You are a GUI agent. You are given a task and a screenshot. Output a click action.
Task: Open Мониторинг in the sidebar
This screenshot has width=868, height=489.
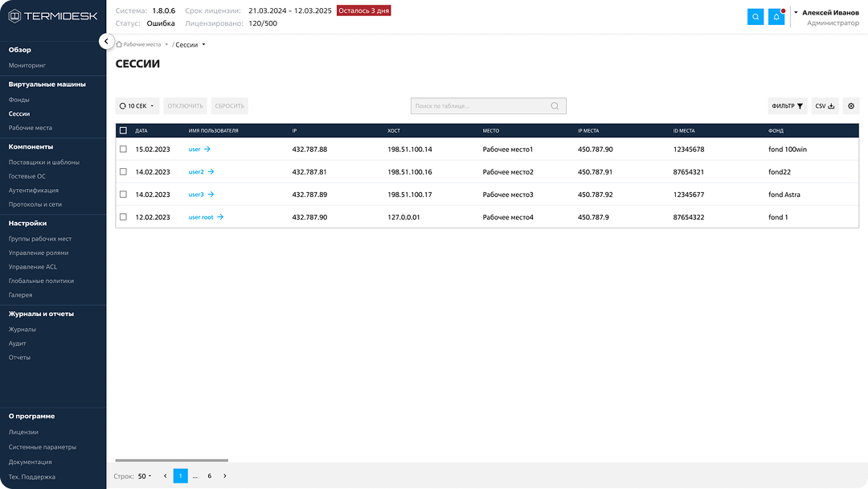27,65
